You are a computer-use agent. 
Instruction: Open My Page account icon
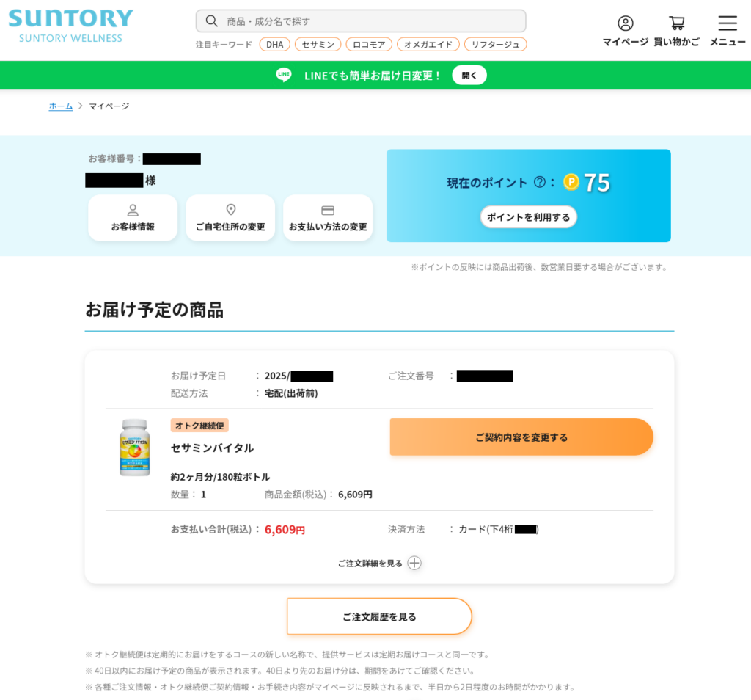coord(625,23)
